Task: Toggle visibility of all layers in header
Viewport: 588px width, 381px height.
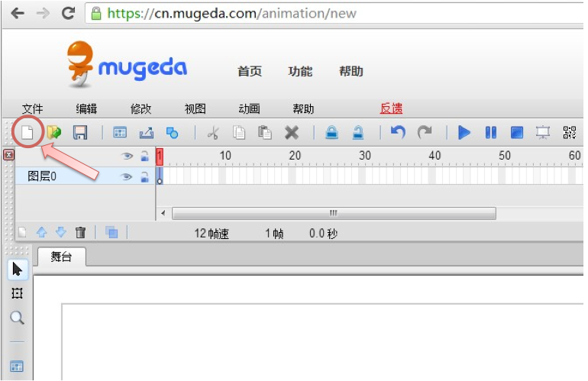Action: pos(127,156)
